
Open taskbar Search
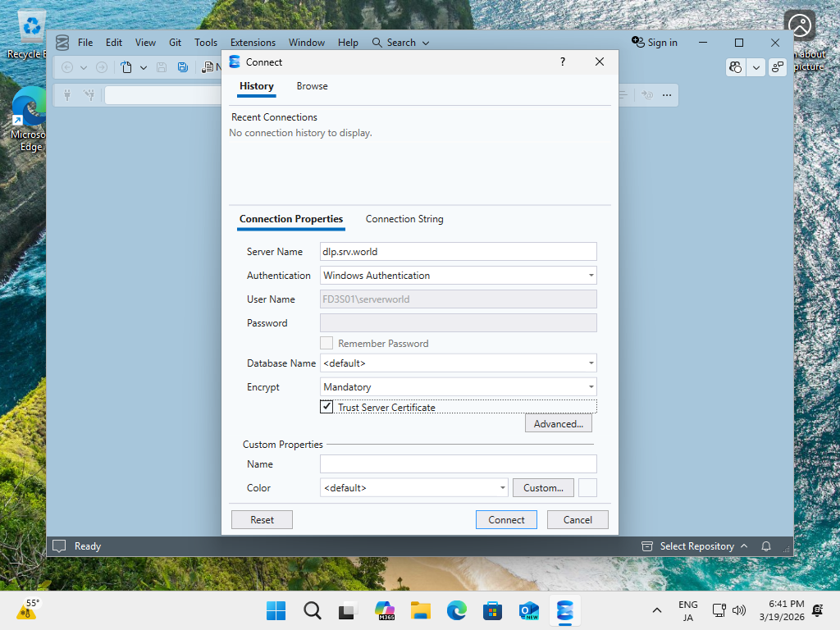coord(312,610)
